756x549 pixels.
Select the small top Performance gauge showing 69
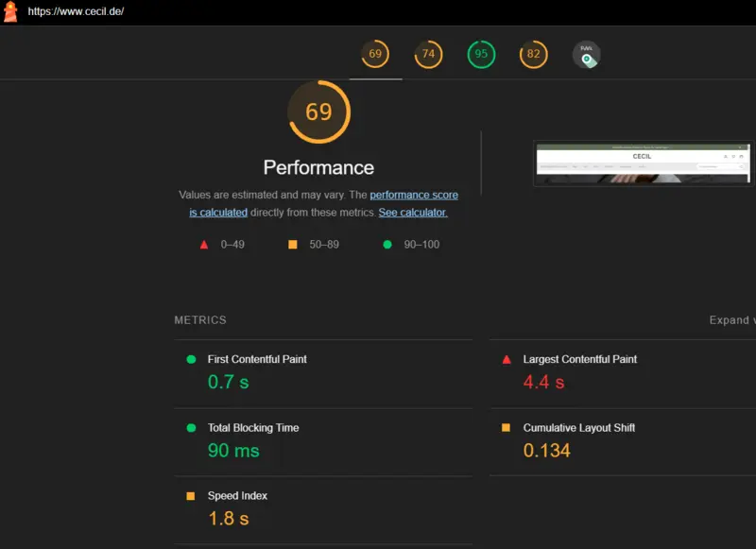[x=375, y=55]
